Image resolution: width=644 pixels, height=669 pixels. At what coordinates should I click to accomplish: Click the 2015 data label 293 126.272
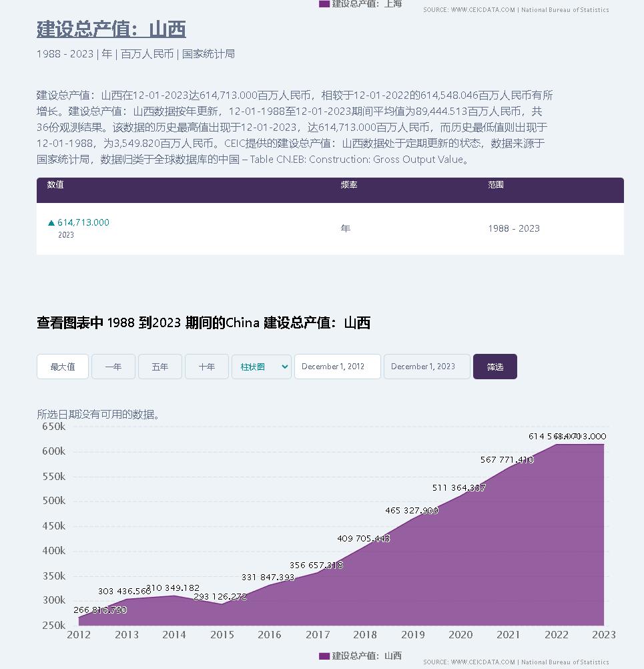coord(220,596)
